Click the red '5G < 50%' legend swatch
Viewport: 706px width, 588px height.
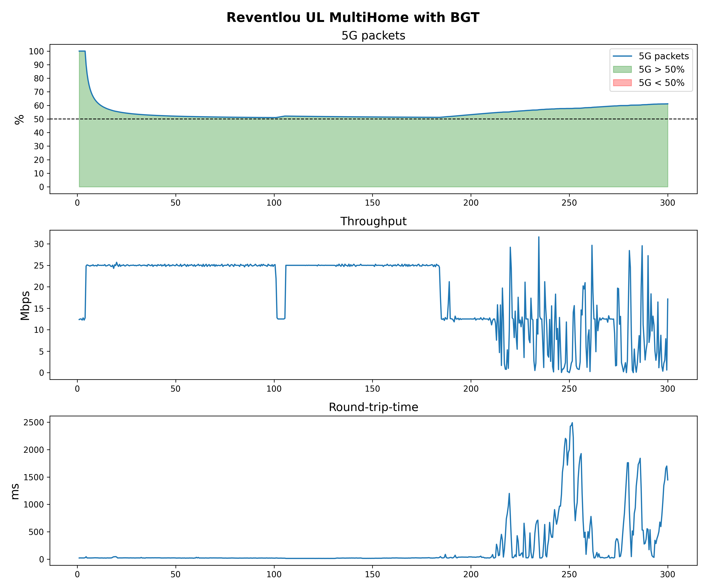tap(622, 83)
